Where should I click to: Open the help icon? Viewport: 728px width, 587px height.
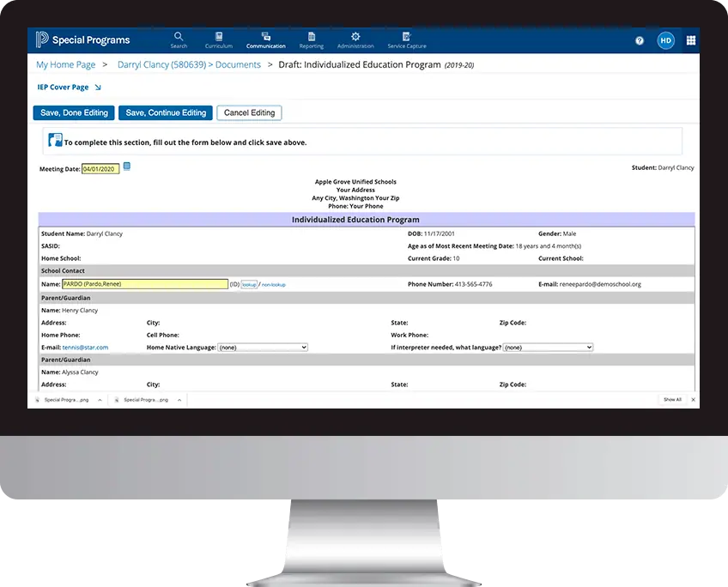[x=639, y=40]
